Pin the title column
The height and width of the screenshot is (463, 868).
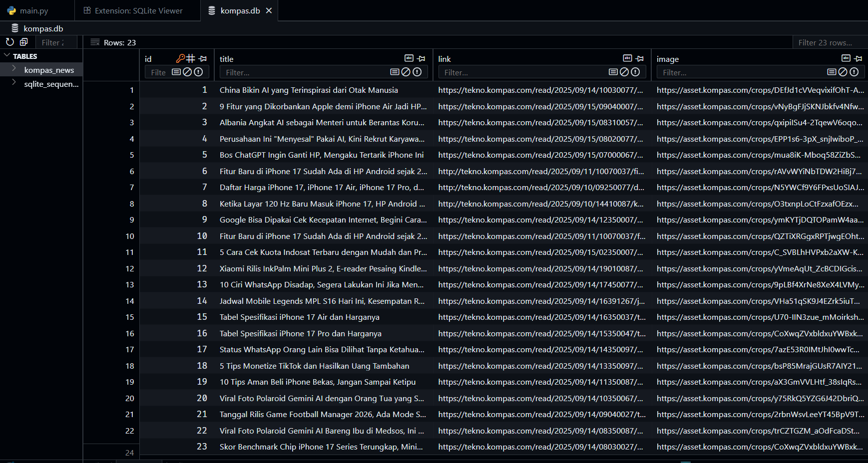coord(422,58)
